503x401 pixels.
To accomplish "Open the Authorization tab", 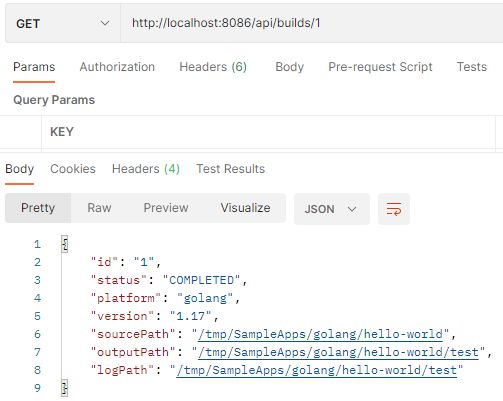I will click(x=117, y=67).
